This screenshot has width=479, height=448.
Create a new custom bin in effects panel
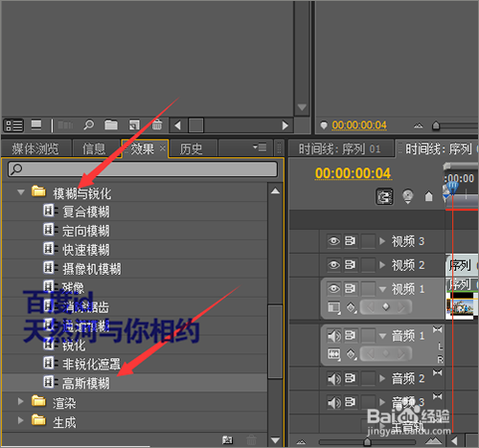[x=227, y=440]
